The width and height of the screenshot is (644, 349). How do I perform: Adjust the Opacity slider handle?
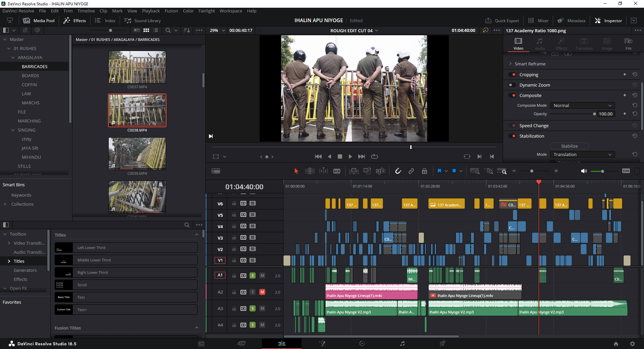(594, 114)
